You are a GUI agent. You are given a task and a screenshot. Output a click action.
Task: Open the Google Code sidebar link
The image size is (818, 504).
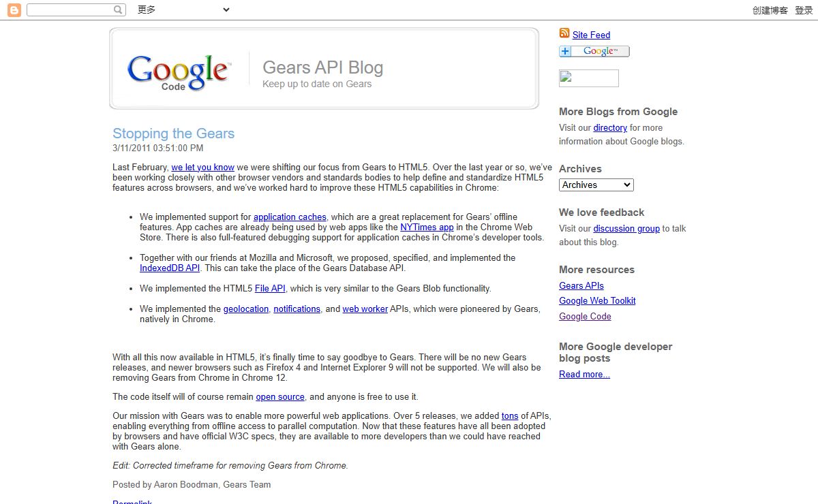(585, 316)
